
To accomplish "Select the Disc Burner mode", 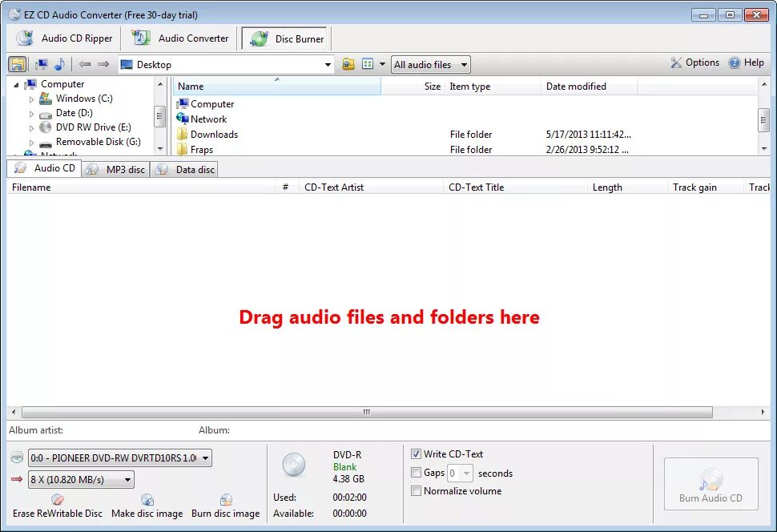I will [285, 38].
